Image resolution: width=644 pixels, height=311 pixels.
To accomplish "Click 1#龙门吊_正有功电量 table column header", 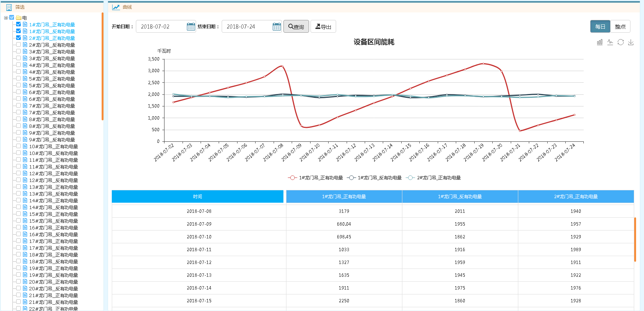I will coord(344,196).
